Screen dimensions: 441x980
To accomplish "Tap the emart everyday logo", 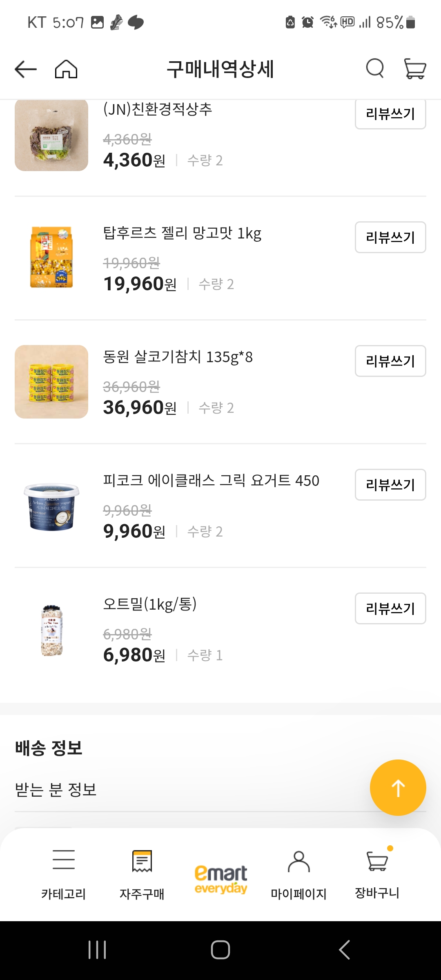I will (220, 879).
